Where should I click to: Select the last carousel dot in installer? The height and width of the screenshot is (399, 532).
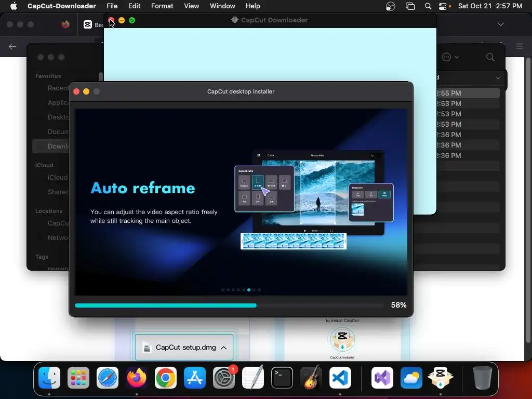pyautogui.click(x=259, y=290)
